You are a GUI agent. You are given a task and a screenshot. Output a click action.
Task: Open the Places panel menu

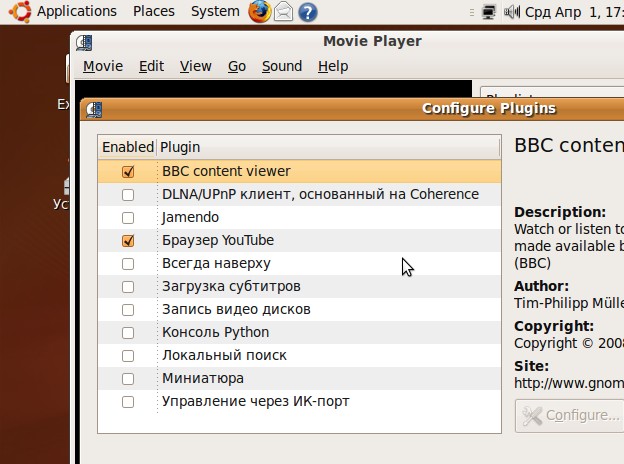(154, 11)
